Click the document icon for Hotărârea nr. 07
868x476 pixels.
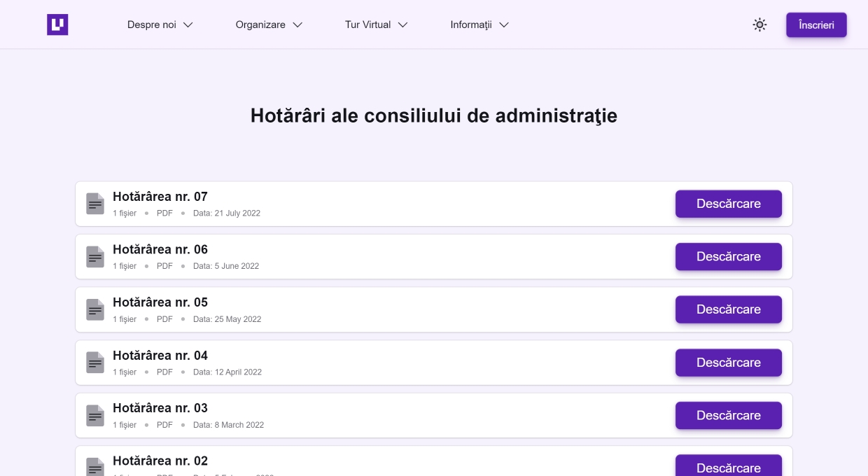95,204
